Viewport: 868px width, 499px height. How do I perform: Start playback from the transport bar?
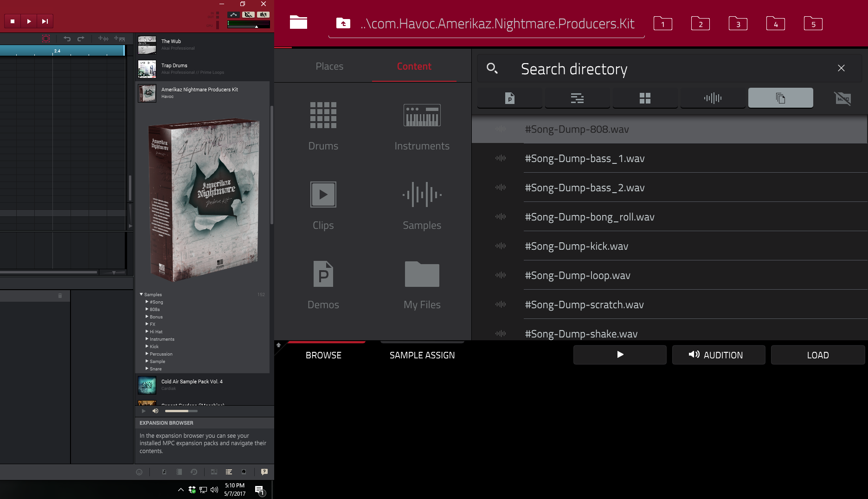29,21
